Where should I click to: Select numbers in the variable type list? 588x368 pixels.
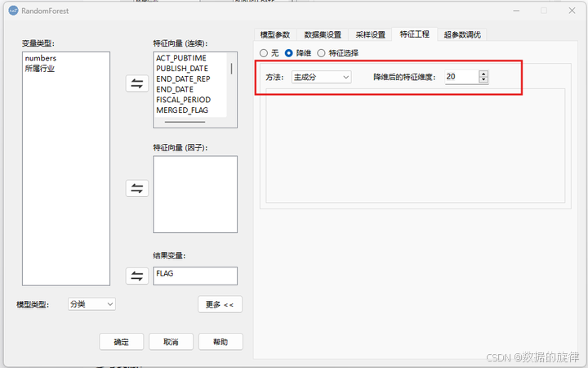point(41,58)
